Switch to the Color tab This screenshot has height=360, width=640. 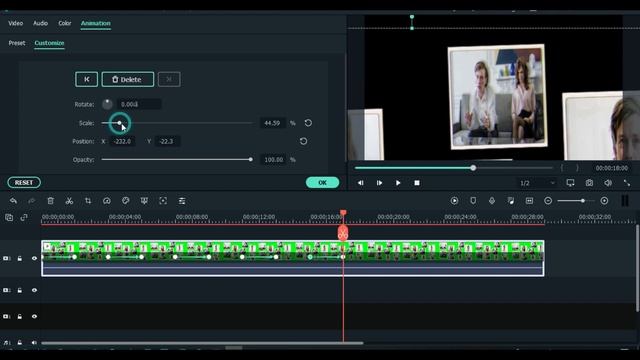coord(64,23)
